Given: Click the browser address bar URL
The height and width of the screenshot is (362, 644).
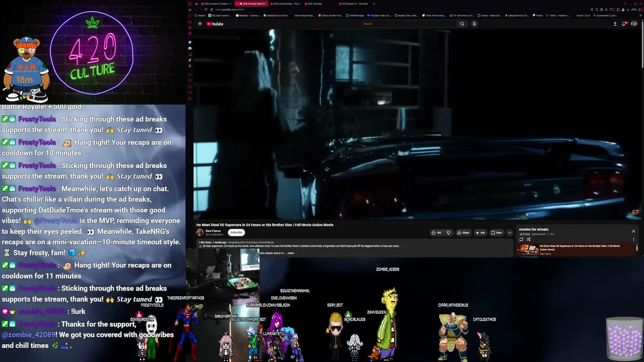Looking at the screenshot, I should 229,10.
